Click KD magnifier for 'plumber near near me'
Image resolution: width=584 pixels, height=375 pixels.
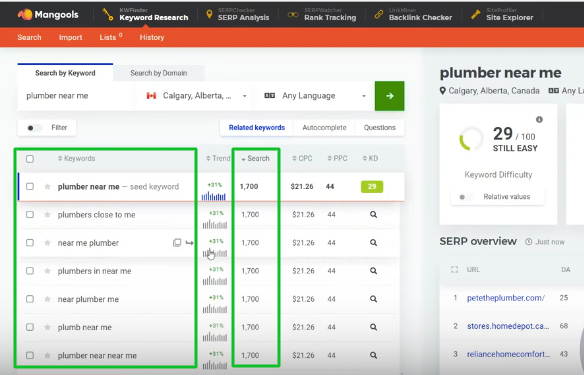click(373, 355)
